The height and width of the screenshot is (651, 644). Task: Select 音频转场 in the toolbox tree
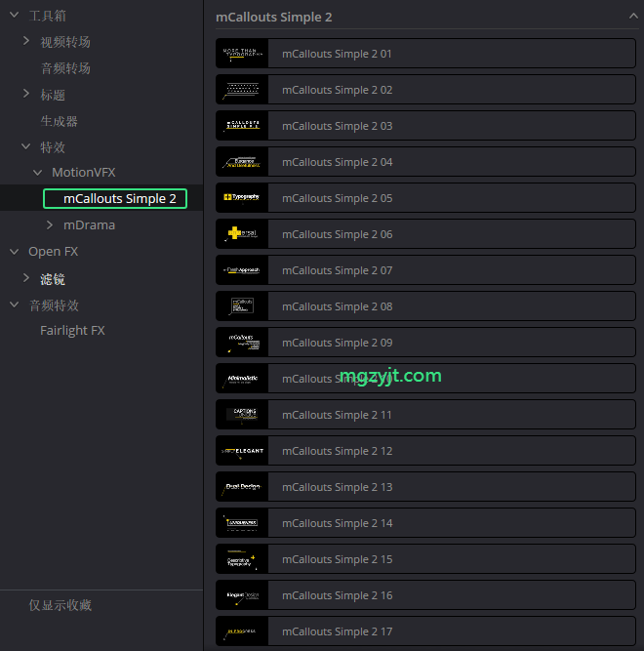coord(65,68)
